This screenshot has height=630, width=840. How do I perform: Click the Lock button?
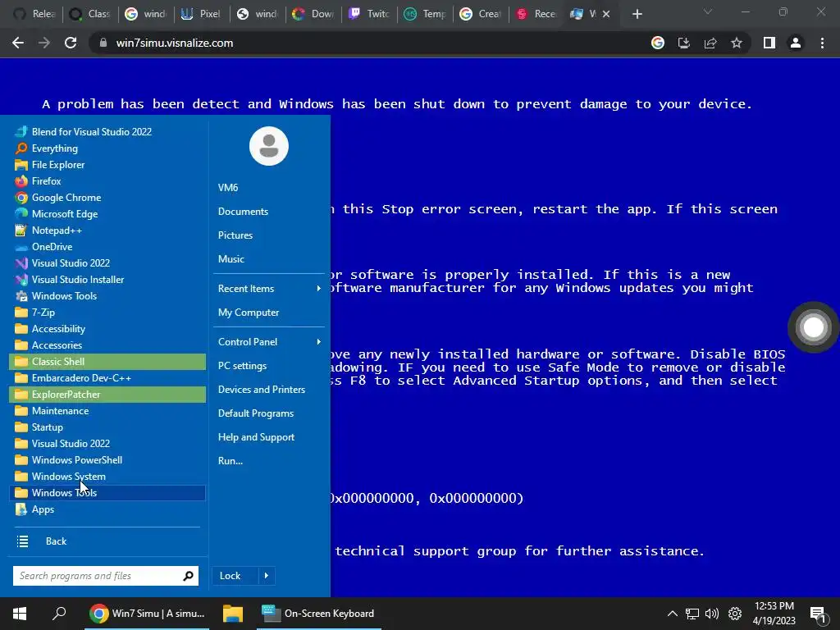pyautogui.click(x=235, y=576)
